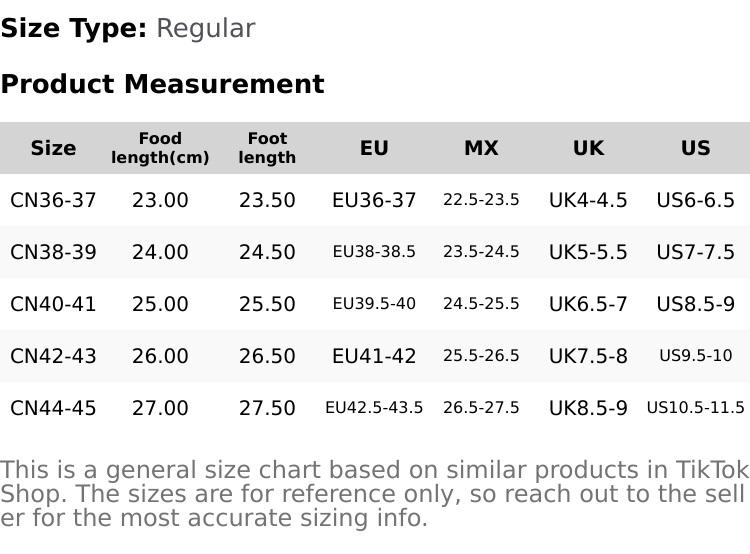Click the general size chart disclaimer text

(x=374, y=494)
